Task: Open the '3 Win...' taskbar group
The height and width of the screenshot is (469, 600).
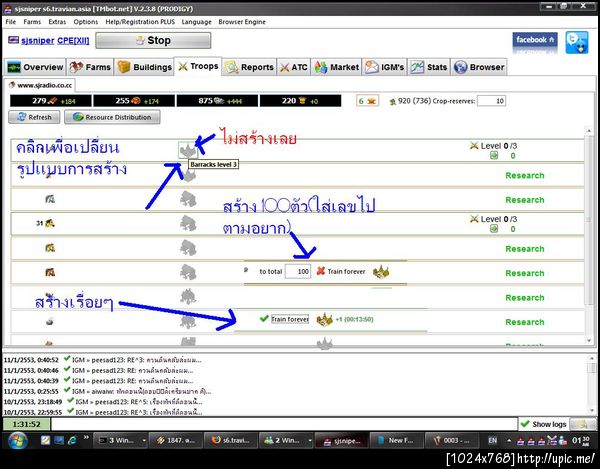Action: pyautogui.click(x=121, y=440)
